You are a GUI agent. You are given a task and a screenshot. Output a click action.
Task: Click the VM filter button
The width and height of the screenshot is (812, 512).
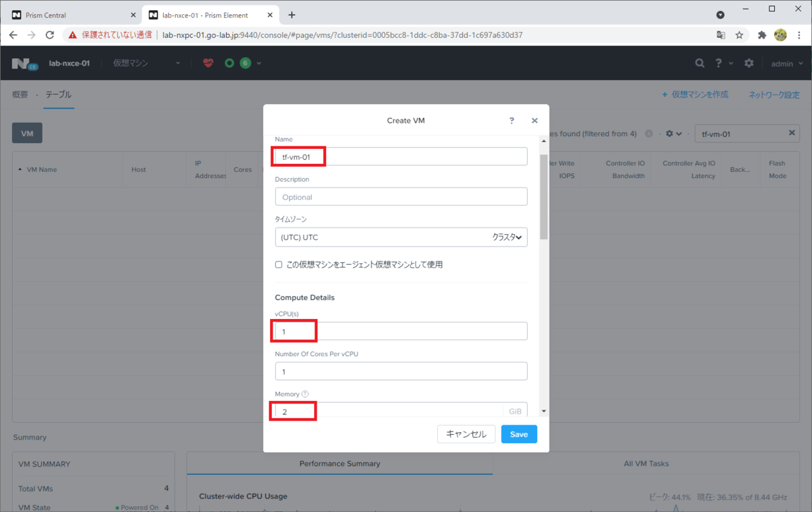[x=27, y=133]
